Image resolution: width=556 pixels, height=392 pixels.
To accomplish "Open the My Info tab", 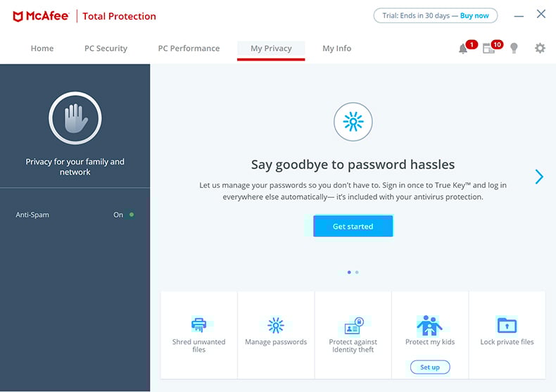I will (x=336, y=49).
